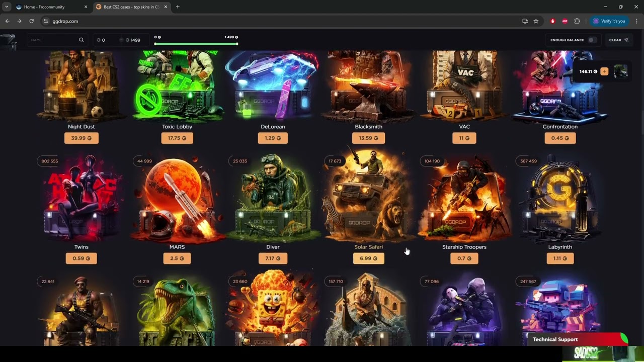Viewport: 644px width, 362px height.
Task: Adjust the price range slider's right handle
Action: [237, 44]
